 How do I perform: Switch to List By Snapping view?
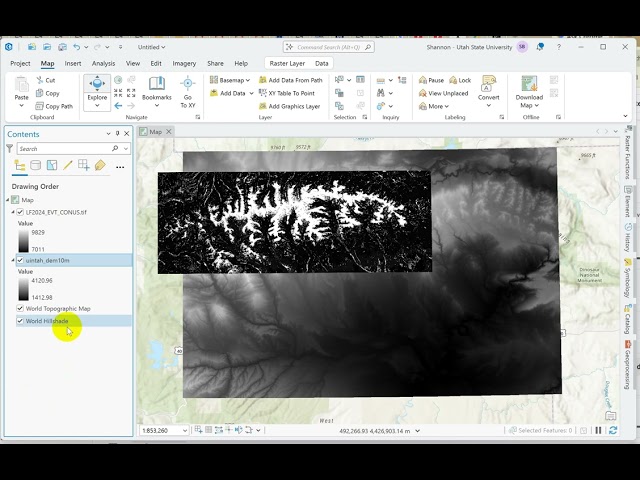point(84,165)
